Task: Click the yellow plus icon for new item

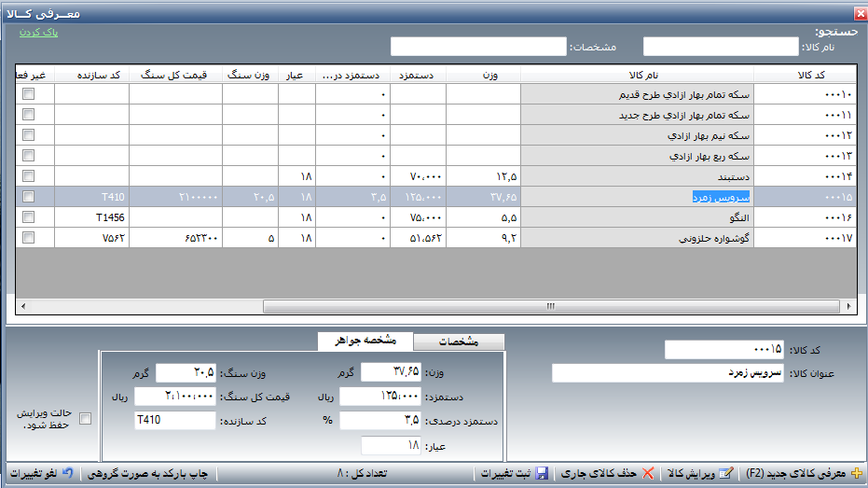Action: pos(858,474)
